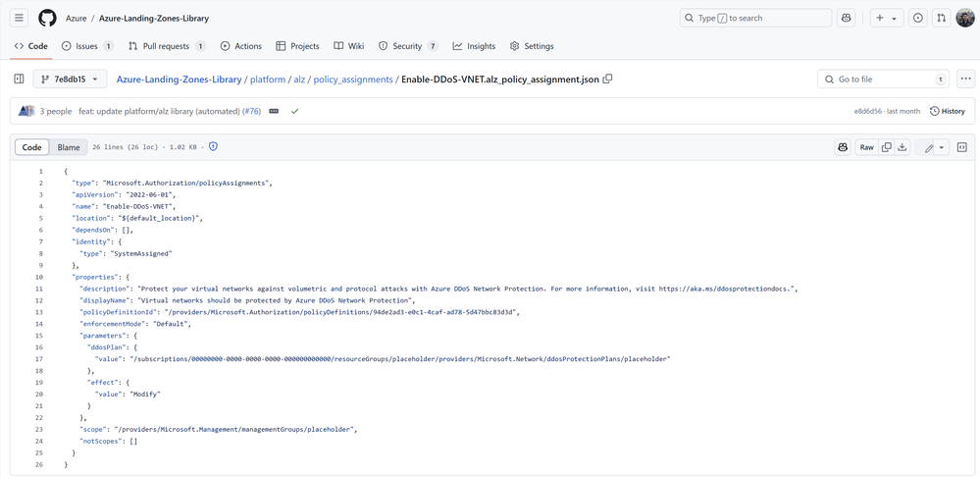Screen dimensions: 980x478
Task: Open the 7e8db15 branch selector dropdown
Action: [x=70, y=79]
